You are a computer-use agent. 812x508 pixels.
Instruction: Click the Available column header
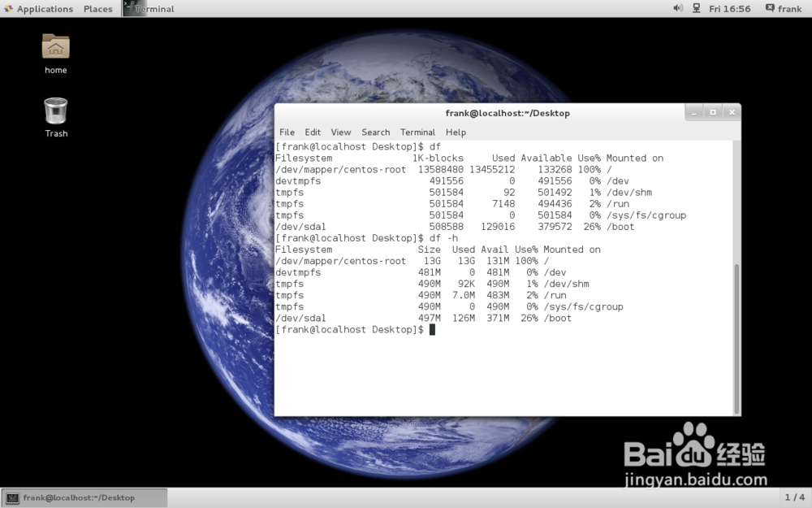click(x=546, y=158)
